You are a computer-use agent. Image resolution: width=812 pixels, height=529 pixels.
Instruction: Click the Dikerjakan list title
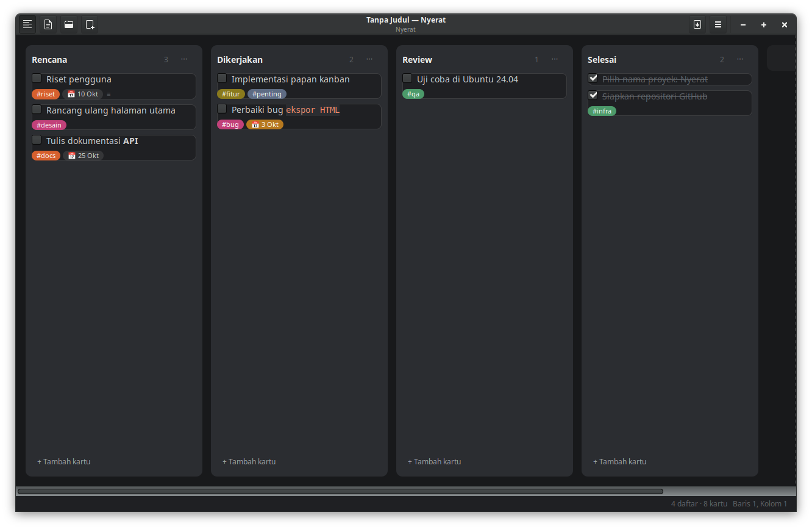240,60
